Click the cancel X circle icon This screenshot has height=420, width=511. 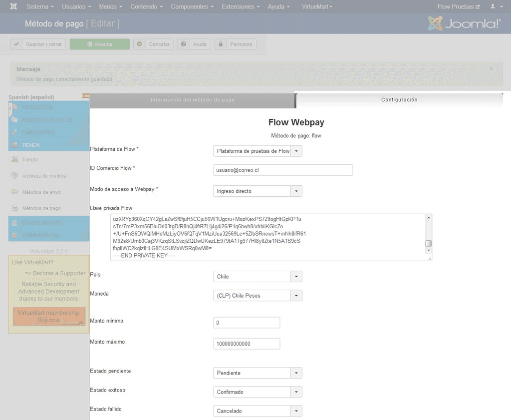point(140,44)
